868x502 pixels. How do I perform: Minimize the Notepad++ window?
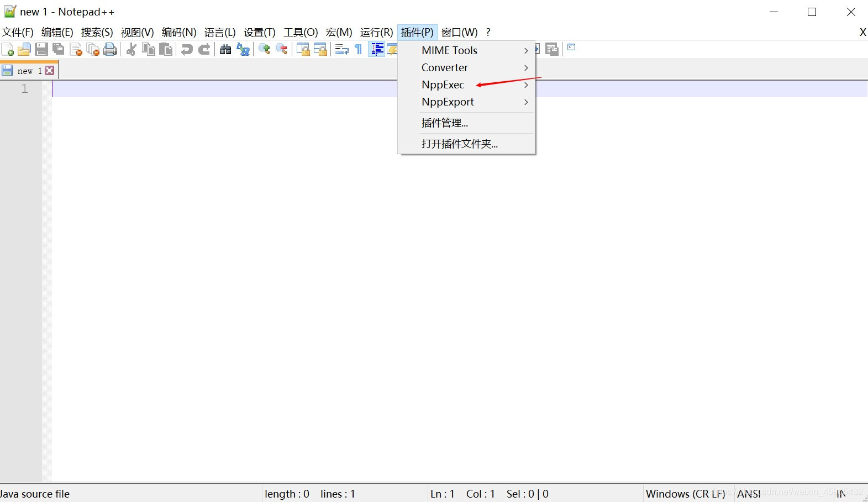[x=774, y=12]
